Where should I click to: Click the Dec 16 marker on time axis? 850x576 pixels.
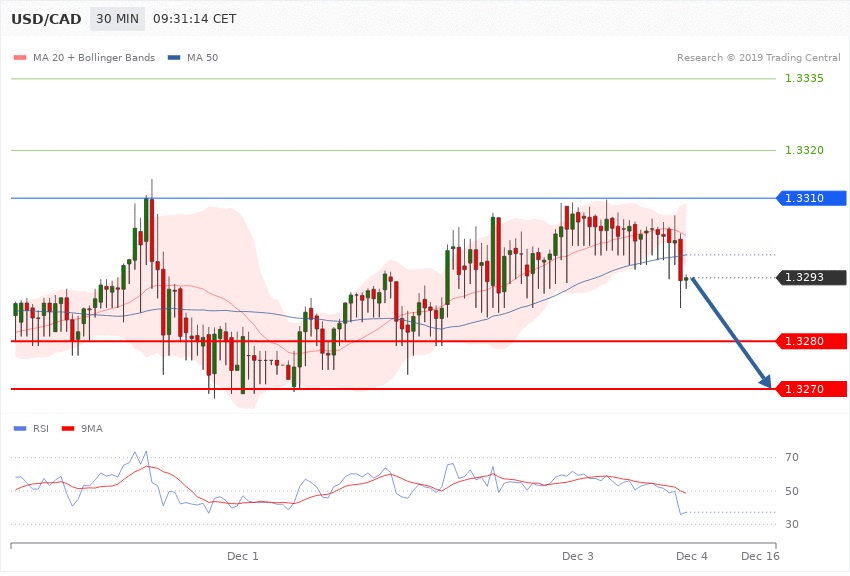coord(761,555)
